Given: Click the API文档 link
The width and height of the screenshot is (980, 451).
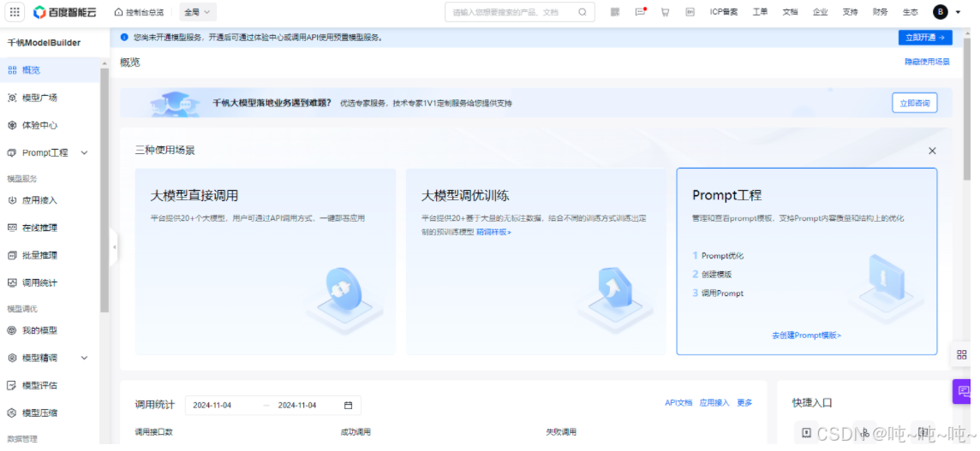Looking at the screenshot, I should point(678,403).
